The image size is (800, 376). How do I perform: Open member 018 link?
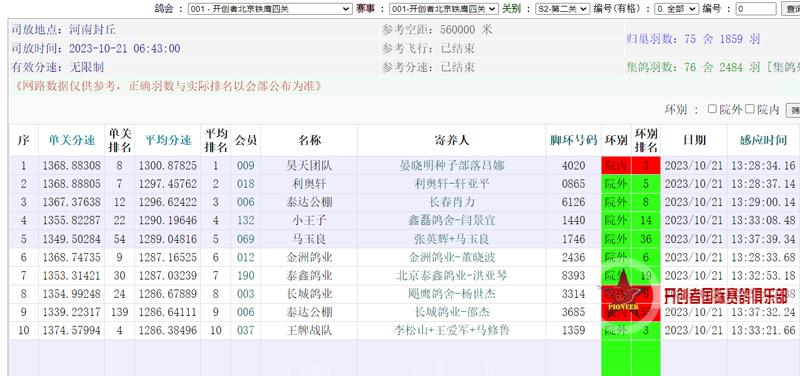245,184
